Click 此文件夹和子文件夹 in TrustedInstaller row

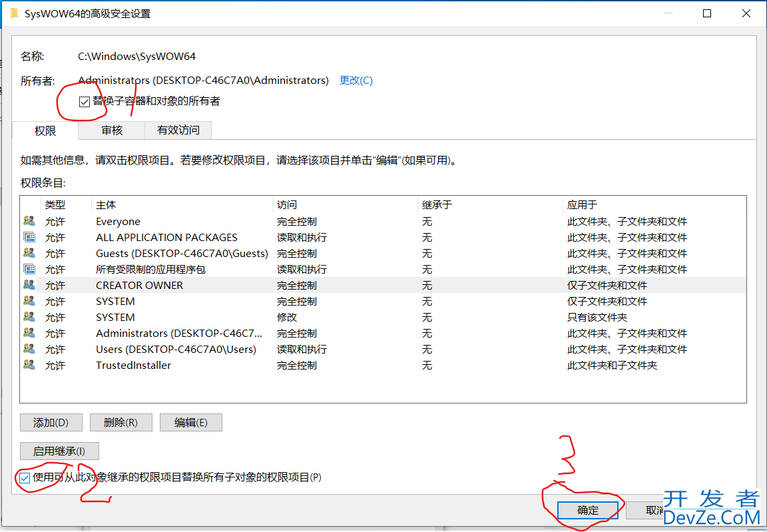(x=612, y=366)
